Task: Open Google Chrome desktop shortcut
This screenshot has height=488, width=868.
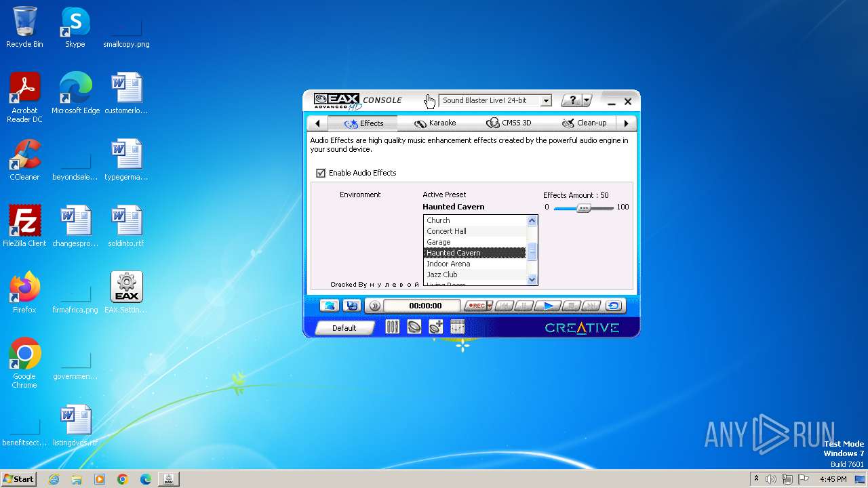Action: point(24,363)
